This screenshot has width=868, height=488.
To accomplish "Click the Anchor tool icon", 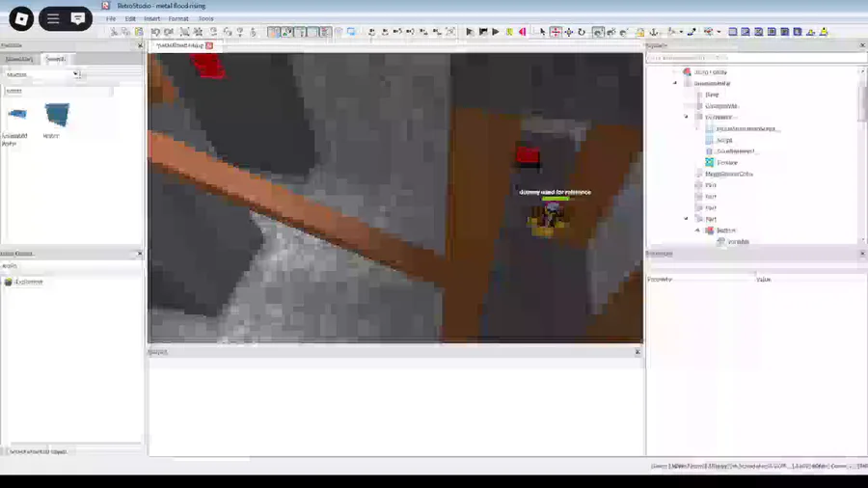I will click(654, 32).
